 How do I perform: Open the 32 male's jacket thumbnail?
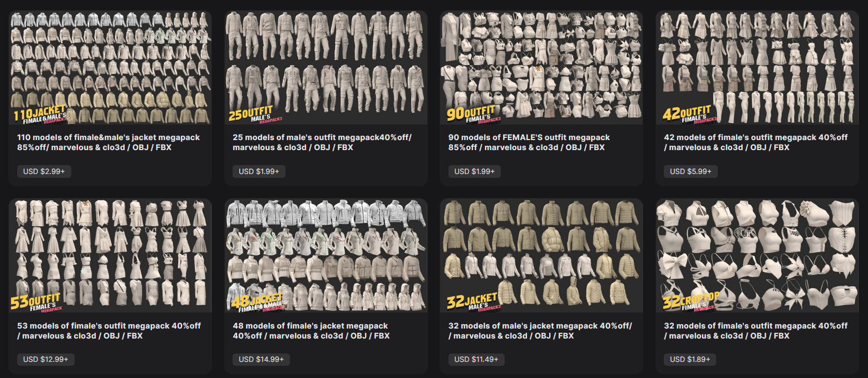(541, 256)
